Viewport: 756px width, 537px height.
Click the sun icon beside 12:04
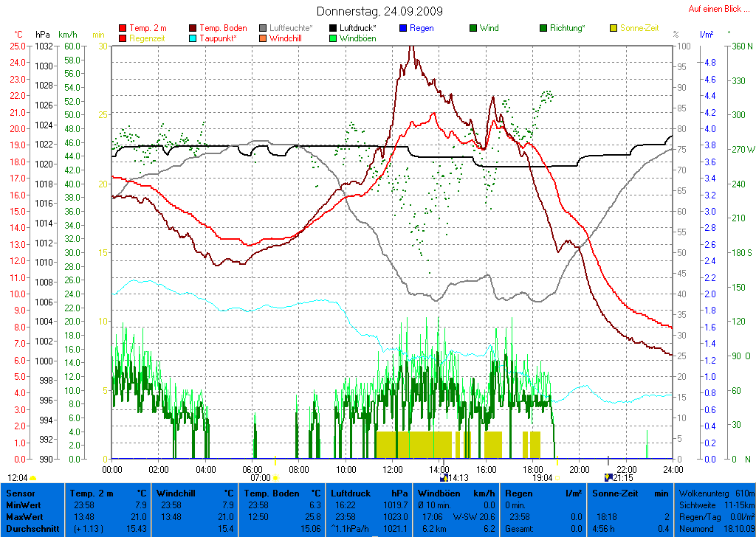pos(33,478)
